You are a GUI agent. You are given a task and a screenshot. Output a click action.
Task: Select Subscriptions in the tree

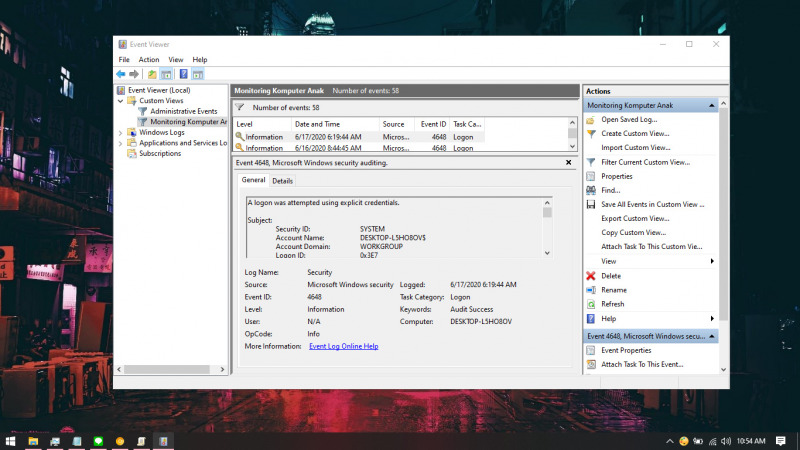(x=160, y=154)
